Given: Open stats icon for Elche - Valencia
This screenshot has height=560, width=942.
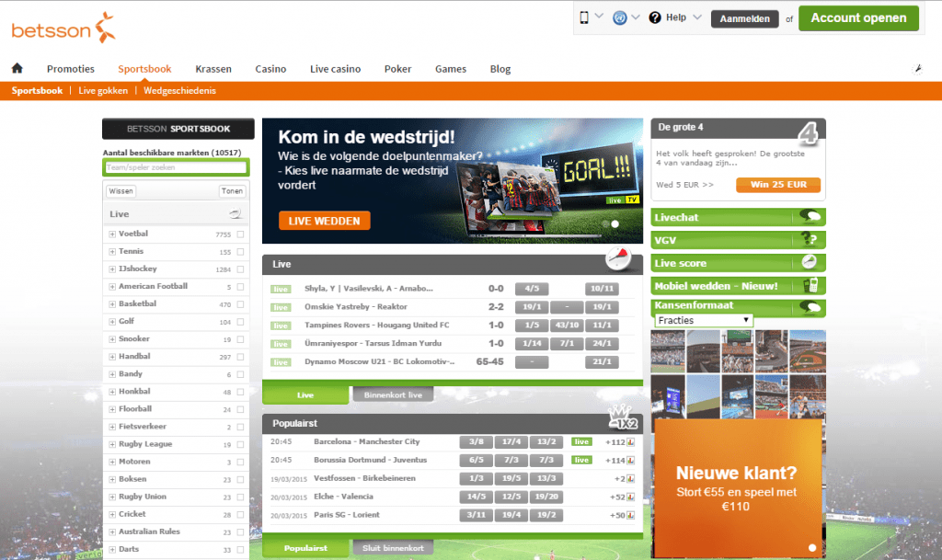Looking at the screenshot, I should pyautogui.click(x=631, y=497).
